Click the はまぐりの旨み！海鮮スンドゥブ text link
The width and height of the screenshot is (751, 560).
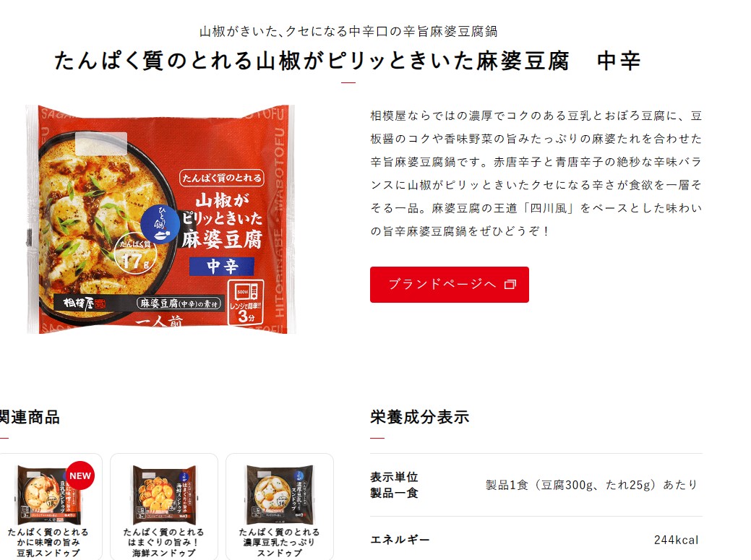[164, 542]
